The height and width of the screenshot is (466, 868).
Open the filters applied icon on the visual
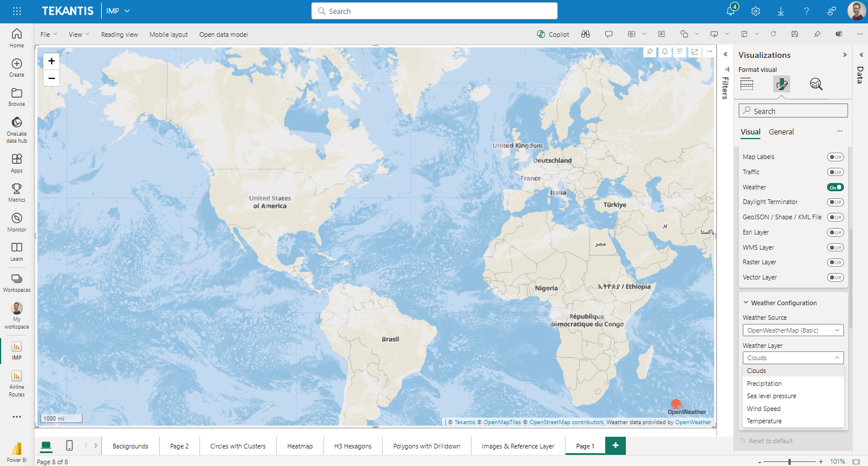[x=679, y=51]
